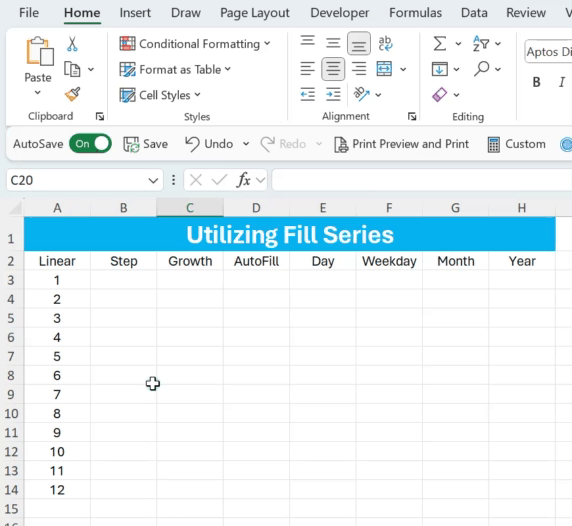Click Merge and Center icon
Screen dimensions: 572x526
[384, 69]
